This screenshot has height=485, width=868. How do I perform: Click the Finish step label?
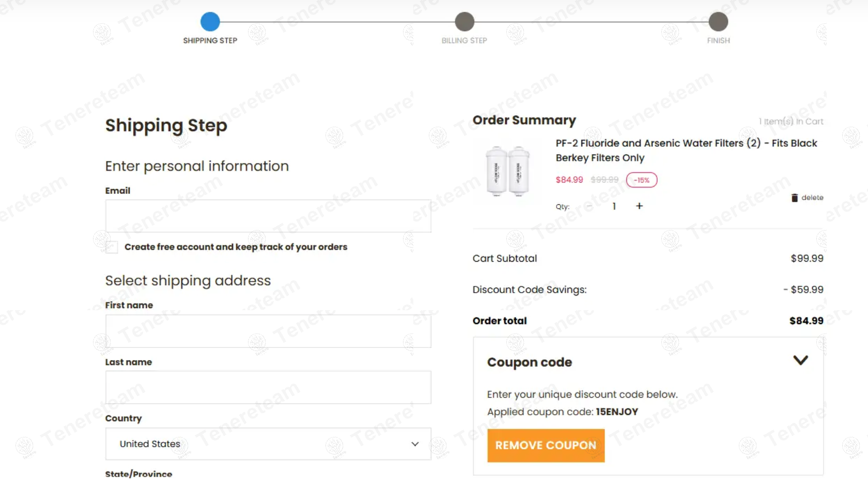point(718,41)
